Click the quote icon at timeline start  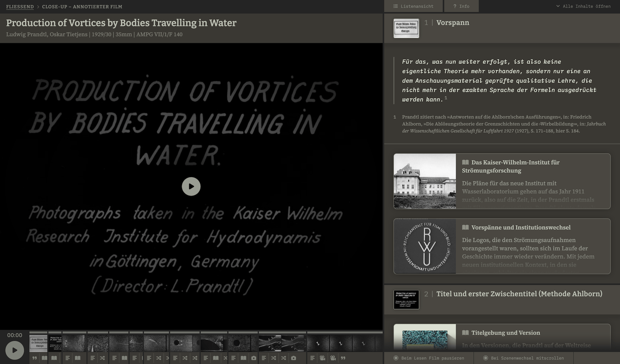coord(35,358)
